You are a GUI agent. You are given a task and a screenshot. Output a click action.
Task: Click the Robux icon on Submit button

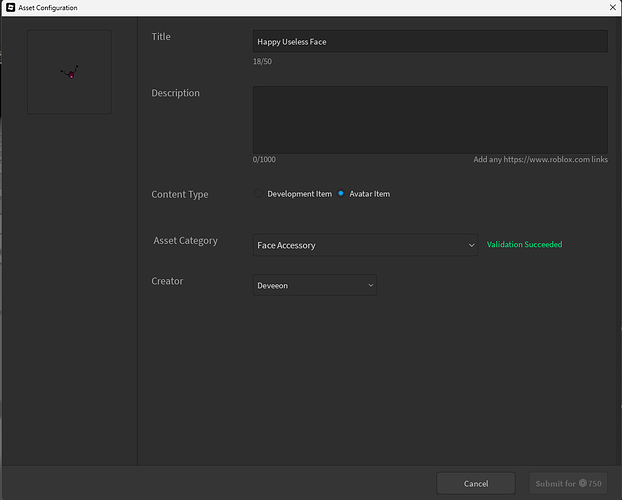click(583, 484)
